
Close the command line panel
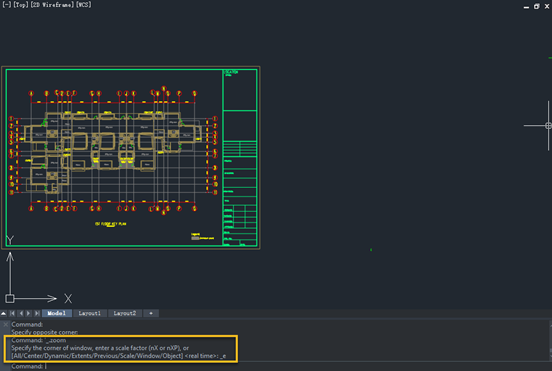5,324
